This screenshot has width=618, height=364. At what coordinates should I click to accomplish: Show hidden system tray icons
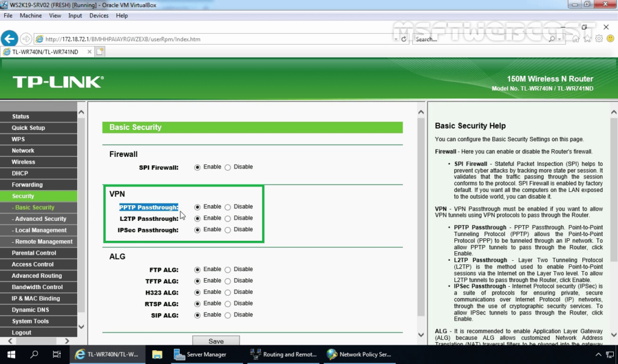pos(598,354)
